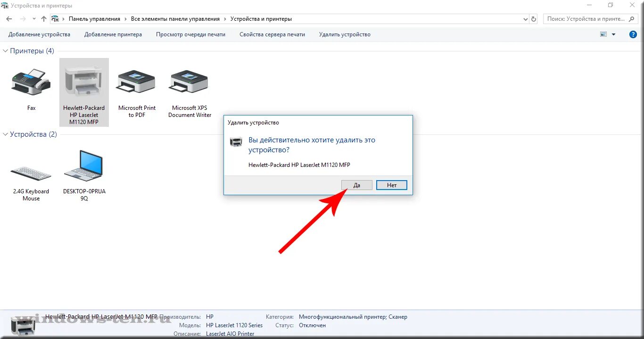Click Добавление устройства in the toolbar

39,34
